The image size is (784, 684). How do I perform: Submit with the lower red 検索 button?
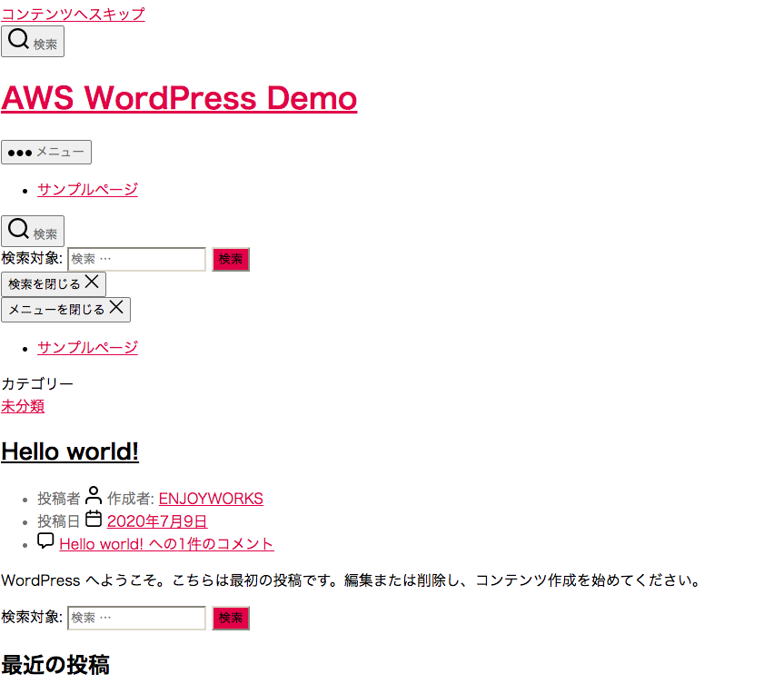(231, 619)
